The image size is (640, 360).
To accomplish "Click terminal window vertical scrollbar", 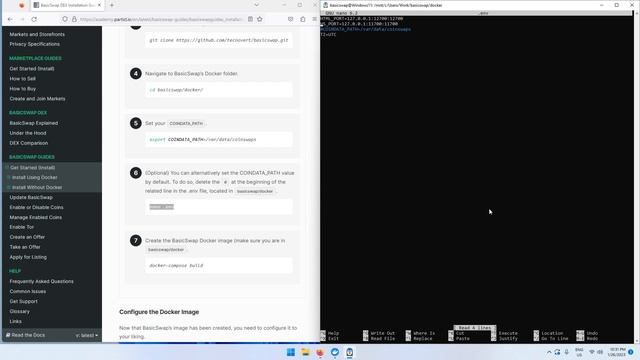I will click(637, 177).
